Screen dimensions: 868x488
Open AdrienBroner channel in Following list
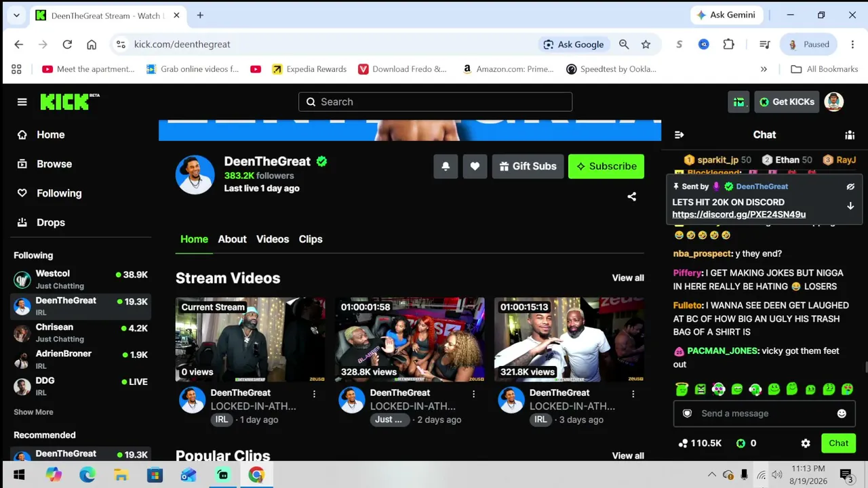[81, 359]
